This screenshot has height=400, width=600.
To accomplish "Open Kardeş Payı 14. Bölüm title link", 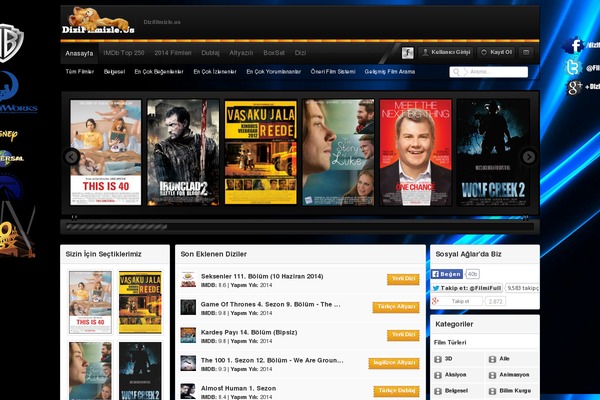I will pyautogui.click(x=249, y=332).
